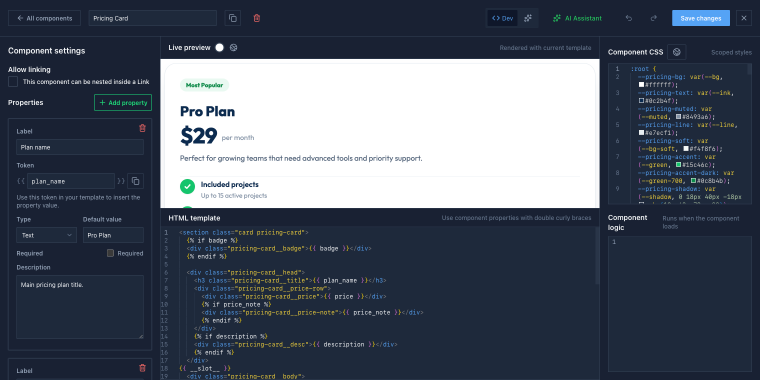The width and height of the screenshot is (760, 380).
Task: Click the #e7ecf1 line color swatch
Action: [641, 132]
